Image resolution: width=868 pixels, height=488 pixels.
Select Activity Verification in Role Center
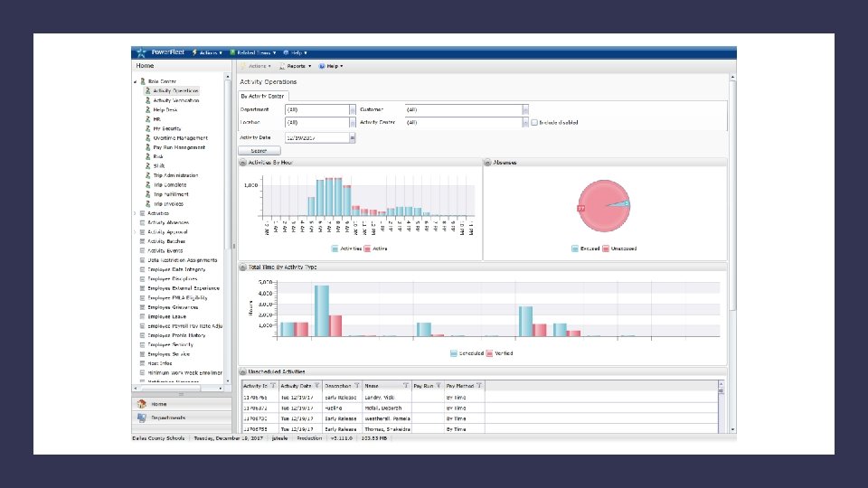(x=175, y=100)
